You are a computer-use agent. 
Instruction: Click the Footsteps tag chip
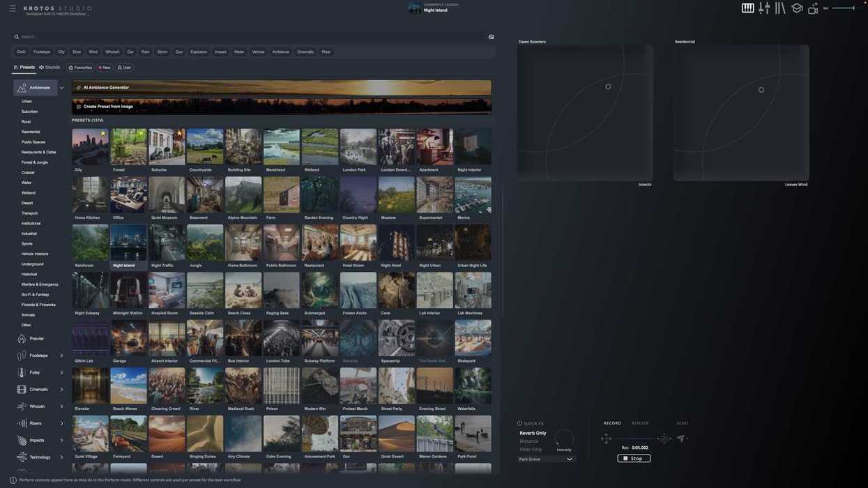coord(42,52)
